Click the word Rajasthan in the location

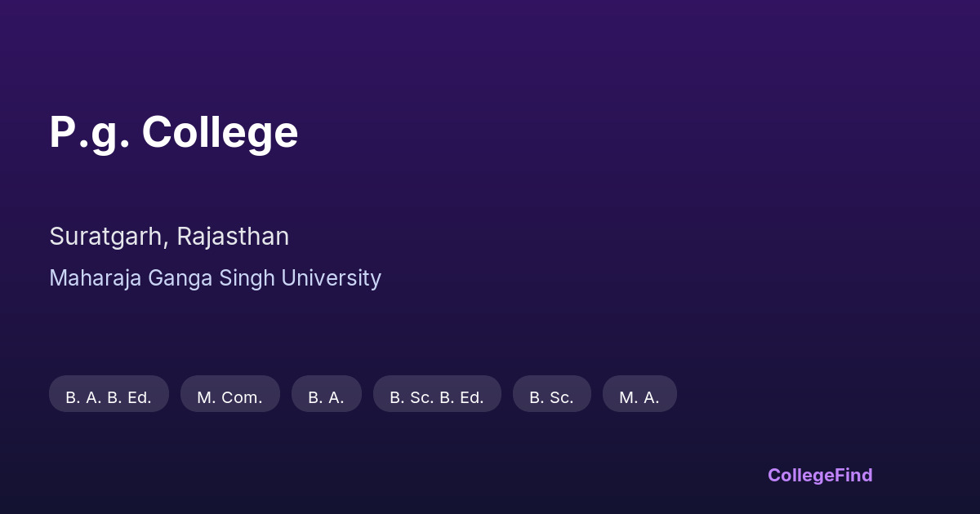233,237
